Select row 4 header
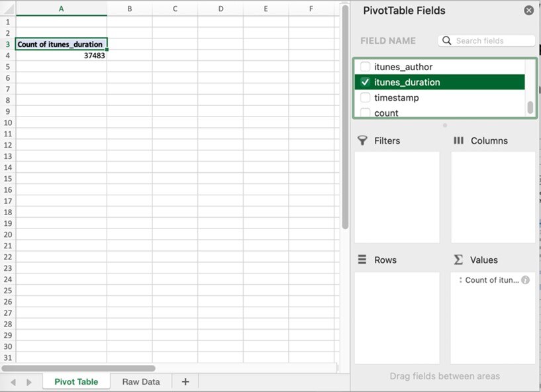This screenshot has height=392, width=541. tap(7, 56)
